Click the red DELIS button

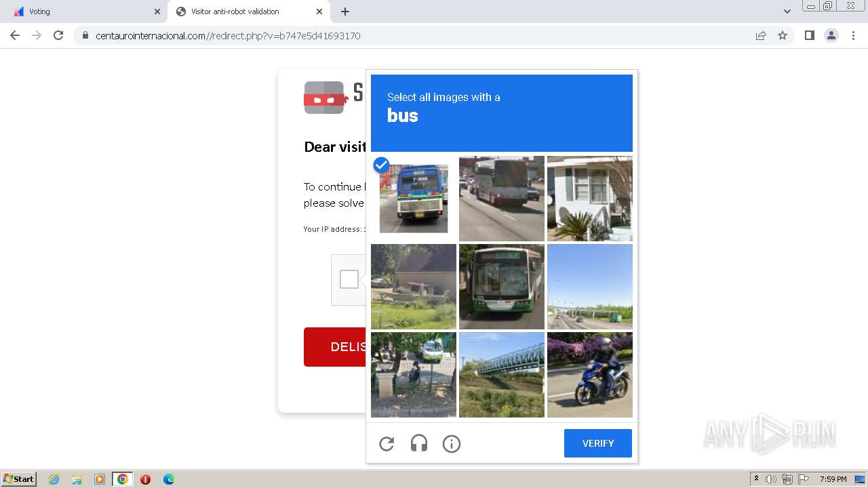(335, 347)
